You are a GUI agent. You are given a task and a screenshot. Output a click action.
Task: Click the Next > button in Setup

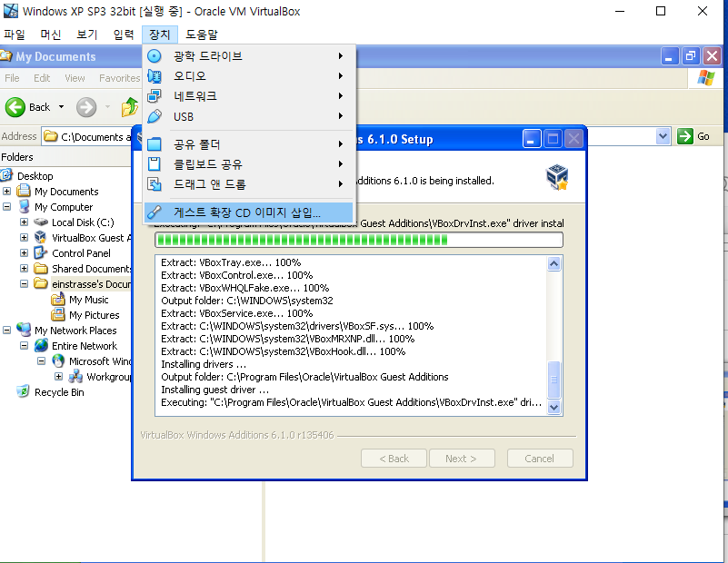pos(462,459)
